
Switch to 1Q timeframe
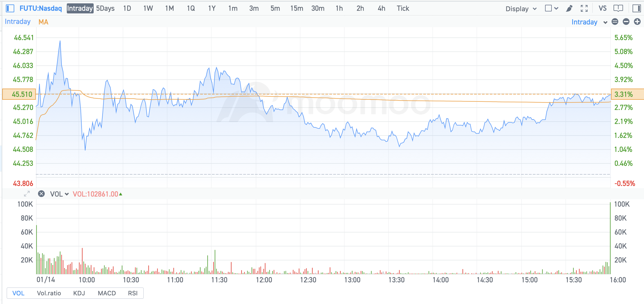pos(191,8)
